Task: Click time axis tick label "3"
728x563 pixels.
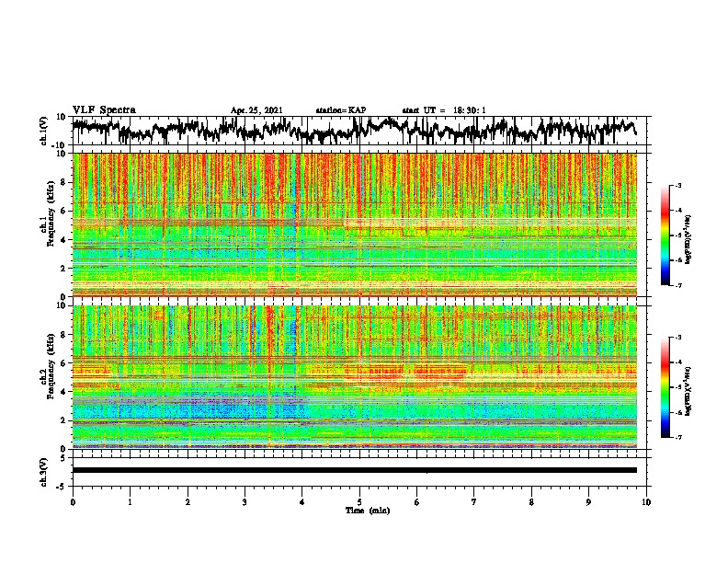Action: pyautogui.click(x=245, y=502)
